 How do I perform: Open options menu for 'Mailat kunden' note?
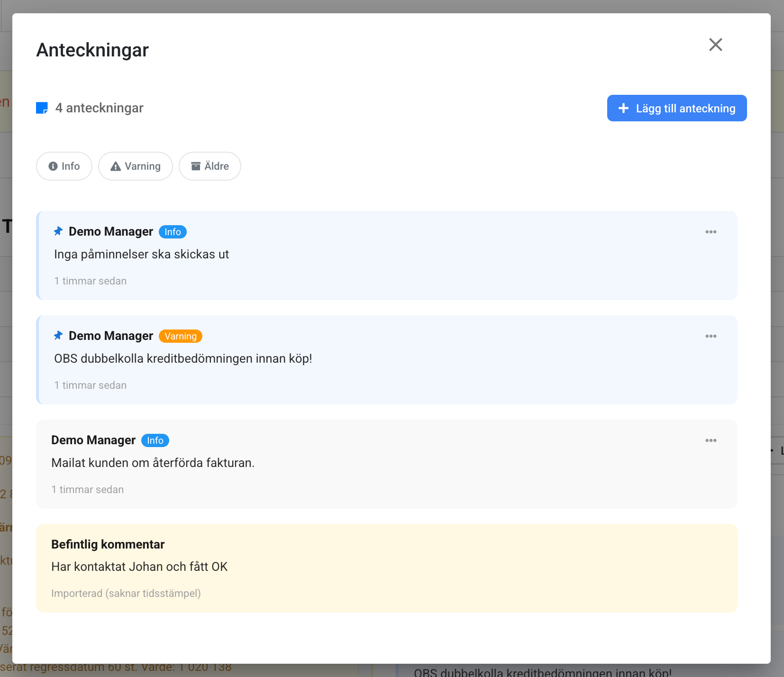point(711,440)
